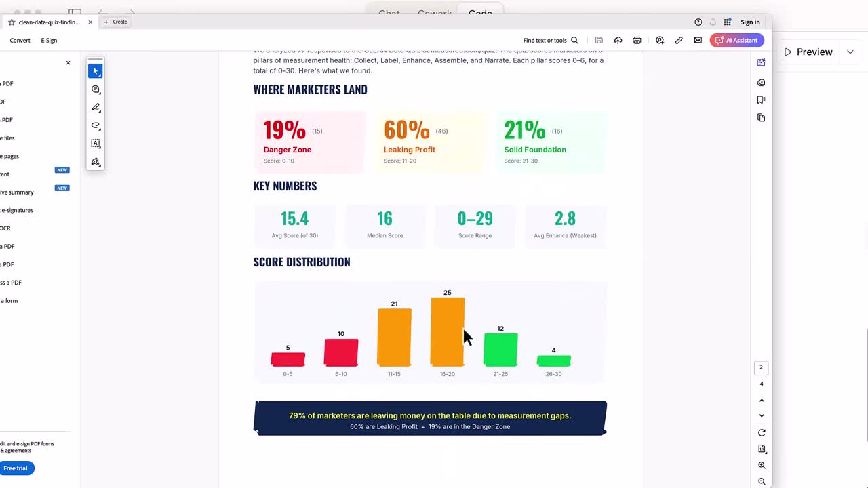Switch to the Convert tab
Viewport: 868px width, 488px height.
click(x=20, y=40)
